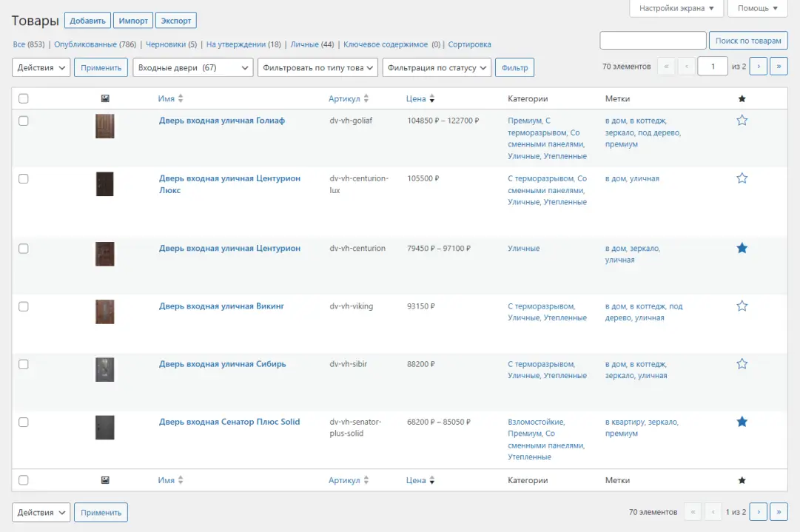This screenshot has height=532, width=800.
Task: Check the box for Викинг door
Action: coord(24,306)
